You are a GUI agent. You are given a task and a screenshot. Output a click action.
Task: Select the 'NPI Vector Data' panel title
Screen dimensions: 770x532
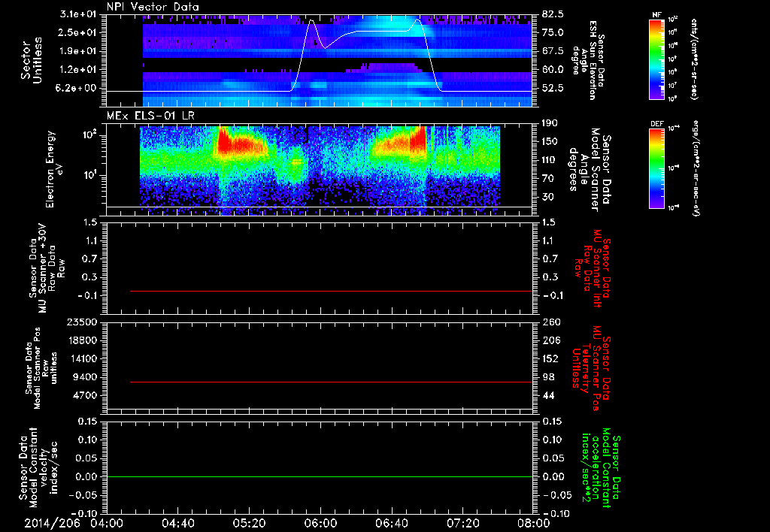point(153,7)
